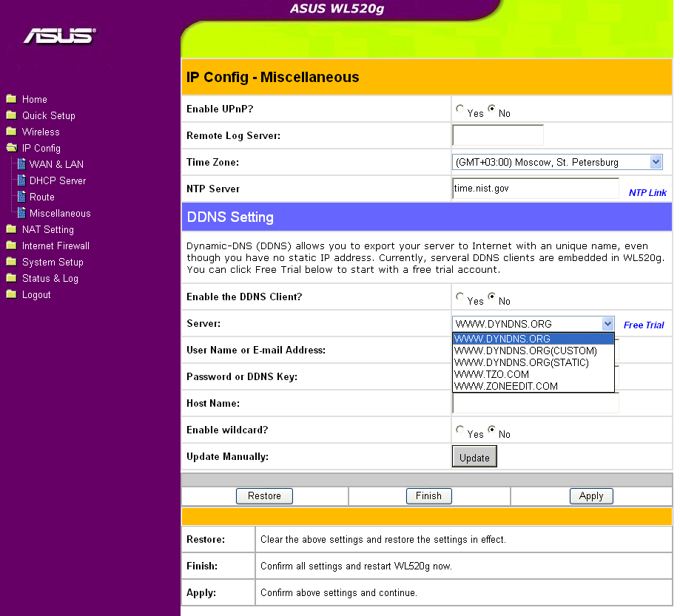This screenshot has height=616, width=680.
Task: Click the Restore button
Action: coord(265,496)
